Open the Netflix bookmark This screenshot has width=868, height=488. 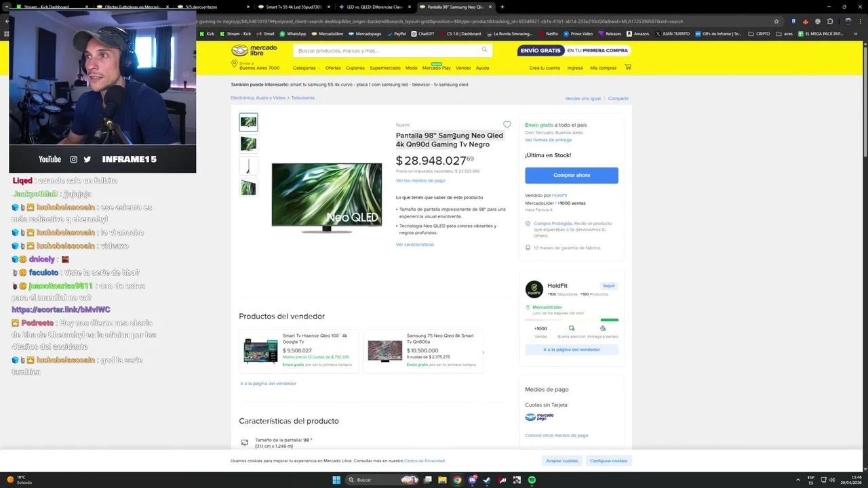point(548,33)
